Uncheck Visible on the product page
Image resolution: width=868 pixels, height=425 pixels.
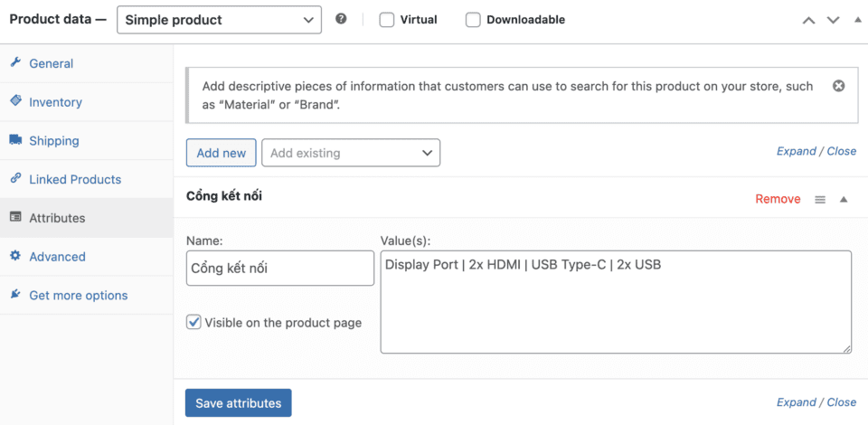[x=193, y=322]
